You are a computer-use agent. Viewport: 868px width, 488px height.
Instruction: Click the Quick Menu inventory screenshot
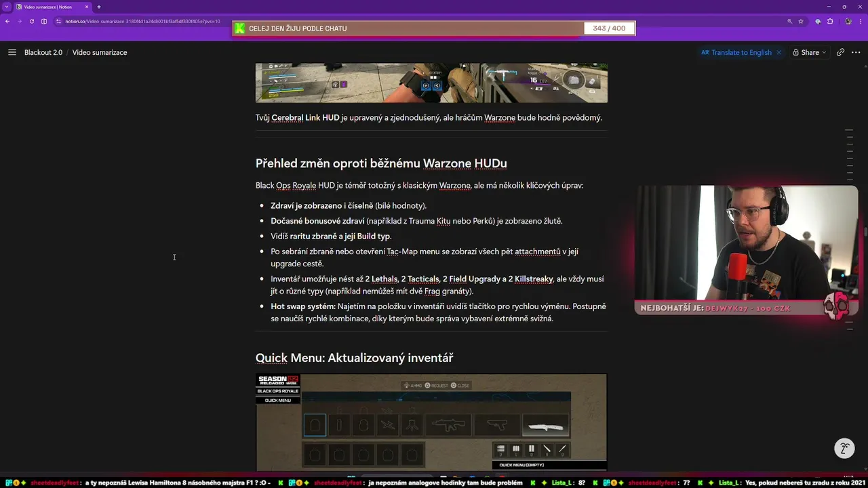(x=431, y=422)
